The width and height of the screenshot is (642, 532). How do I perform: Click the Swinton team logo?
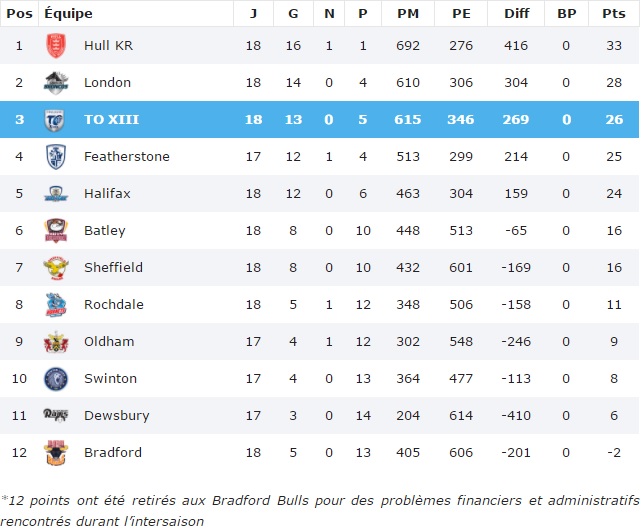coord(56,379)
